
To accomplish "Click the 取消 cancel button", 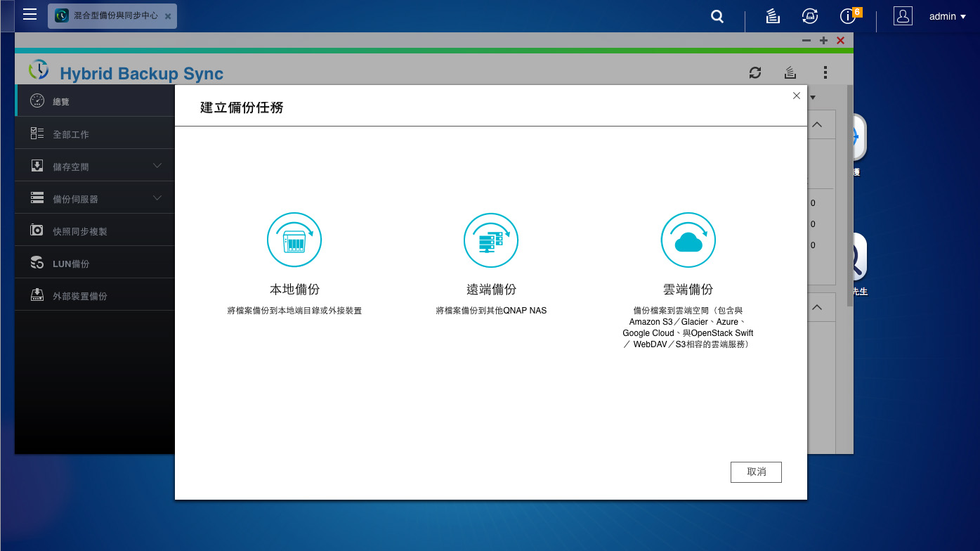I will pyautogui.click(x=756, y=472).
